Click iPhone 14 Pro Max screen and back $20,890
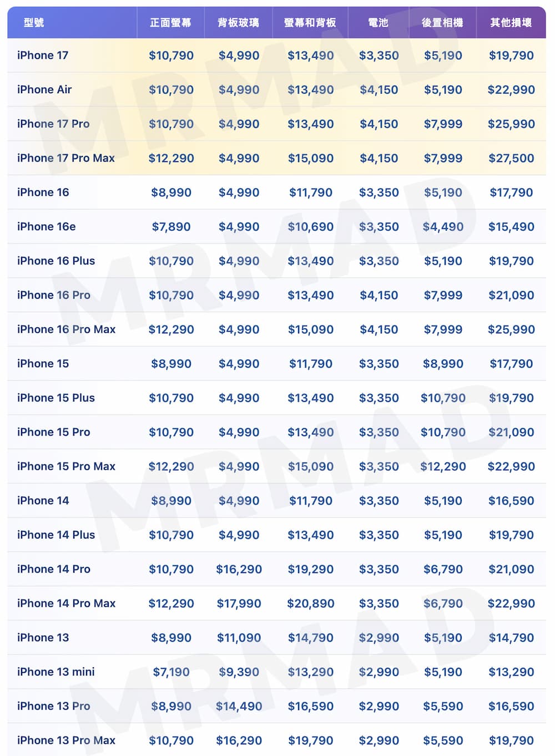555x756 pixels. pyautogui.click(x=311, y=603)
